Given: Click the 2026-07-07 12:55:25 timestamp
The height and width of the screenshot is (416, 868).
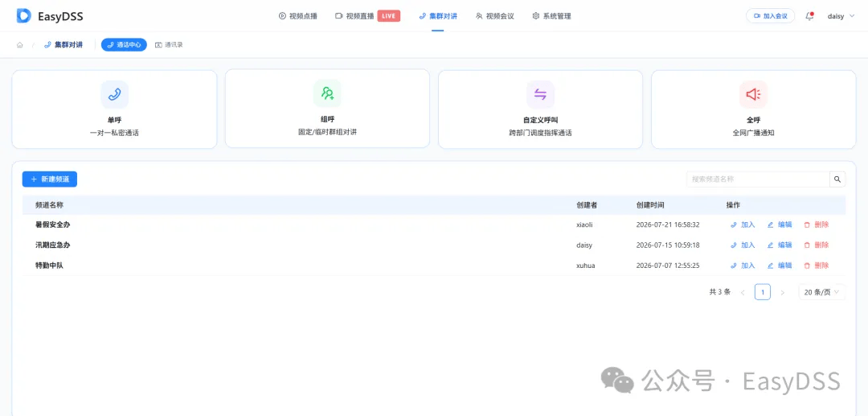Looking at the screenshot, I should [x=668, y=266].
